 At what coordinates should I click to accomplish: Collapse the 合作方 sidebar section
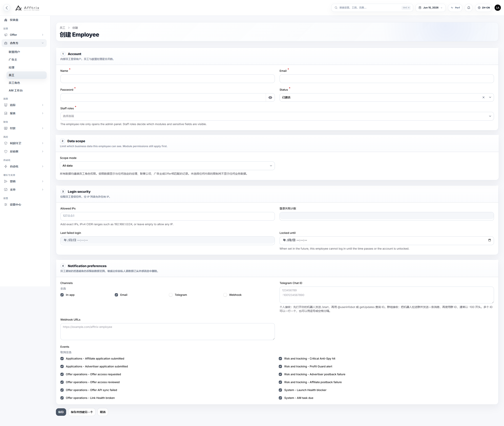tap(24, 43)
